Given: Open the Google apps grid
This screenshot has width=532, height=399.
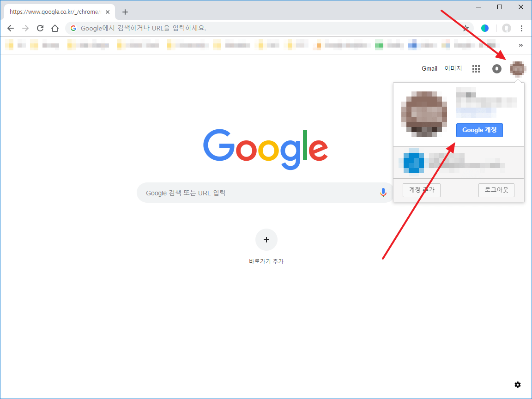Looking at the screenshot, I should pyautogui.click(x=476, y=69).
